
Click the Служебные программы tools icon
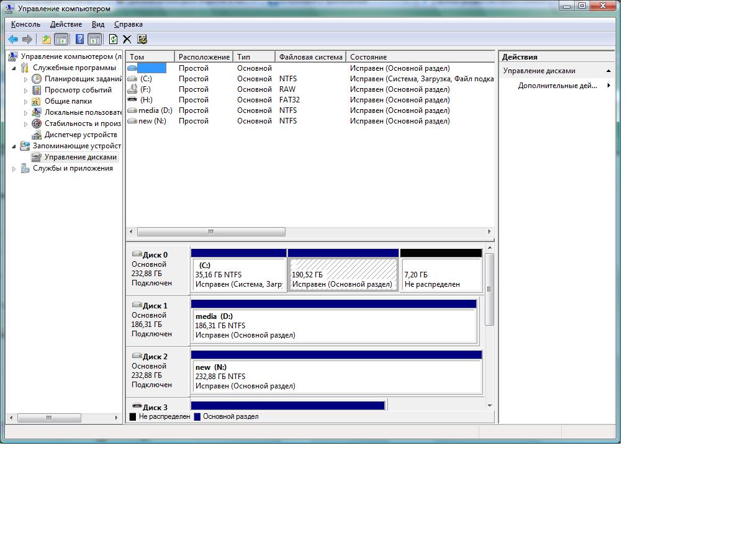25,68
